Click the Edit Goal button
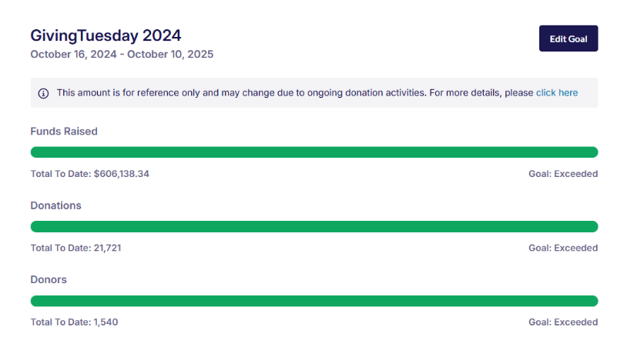This screenshot has height=357, width=644. click(x=568, y=38)
